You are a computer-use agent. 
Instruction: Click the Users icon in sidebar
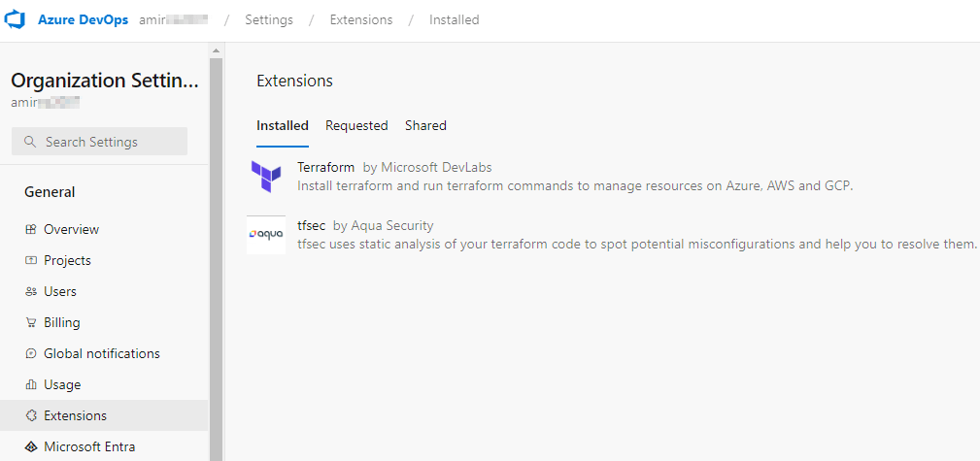click(x=31, y=292)
